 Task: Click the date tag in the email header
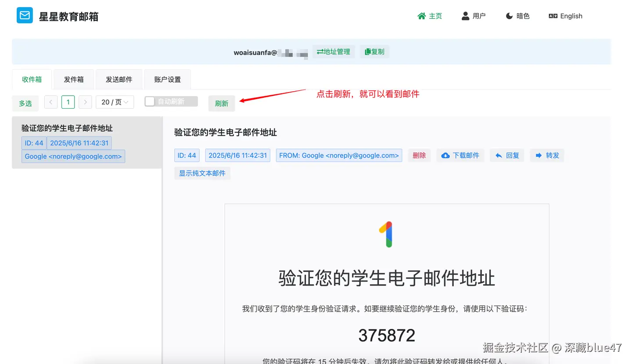(x=238, y=155)
